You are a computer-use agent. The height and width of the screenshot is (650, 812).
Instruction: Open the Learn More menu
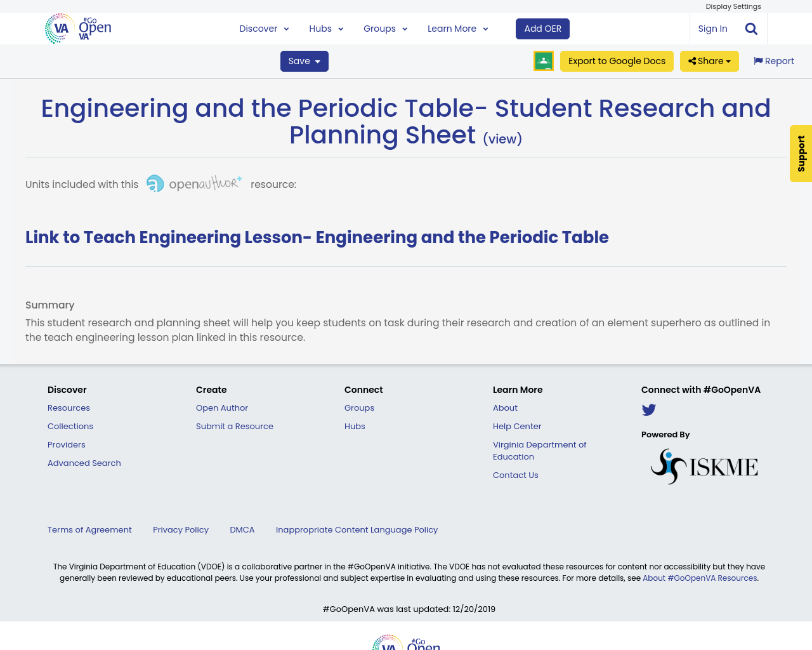pyautogui.click(x=456, y=28)
